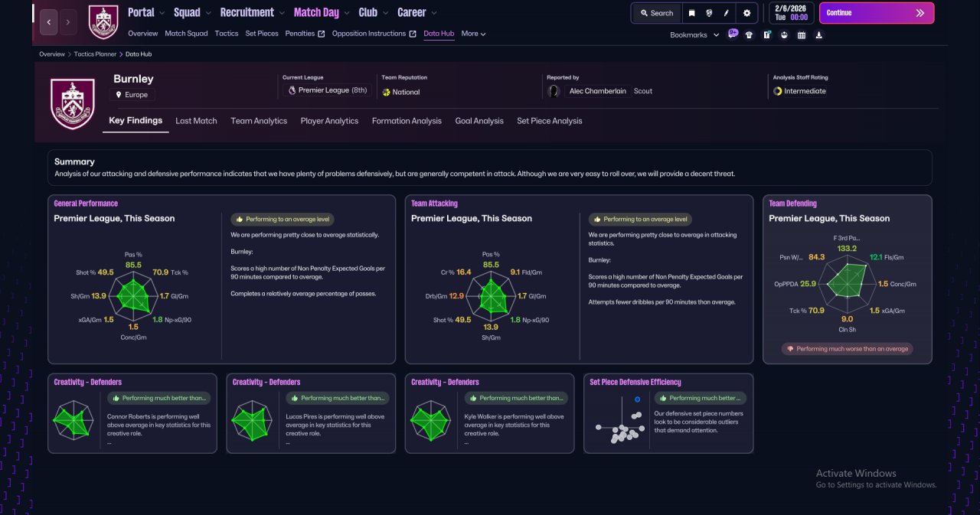Screen dimensions: 980x515
Task: Select the Data Hub sub-menu item
Action: [439, 34]
